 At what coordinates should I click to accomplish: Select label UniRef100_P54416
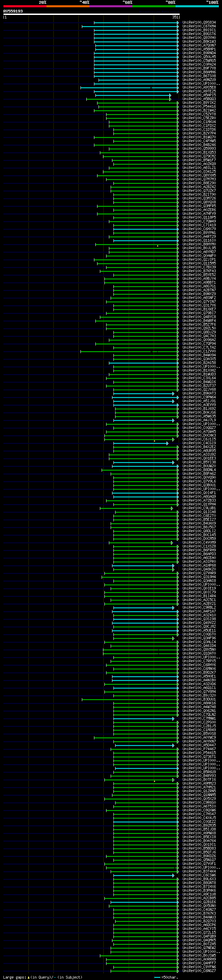199,106
